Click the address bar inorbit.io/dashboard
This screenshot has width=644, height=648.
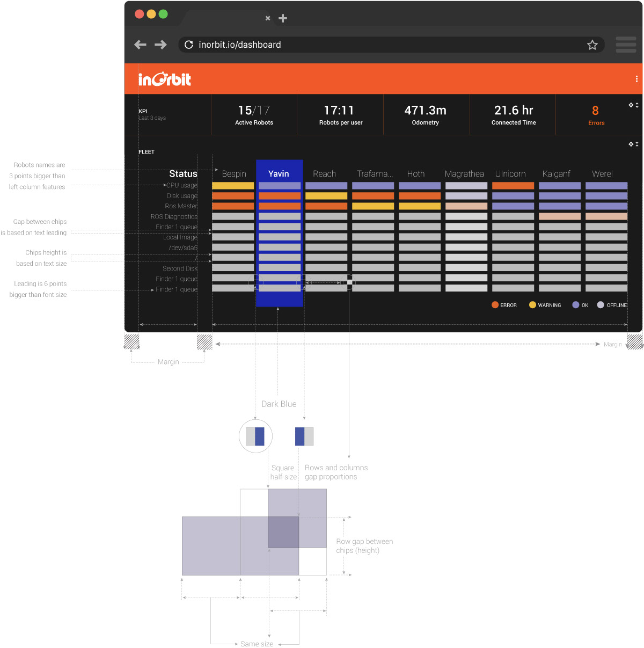pyautogui.click(x=239, y=45)
